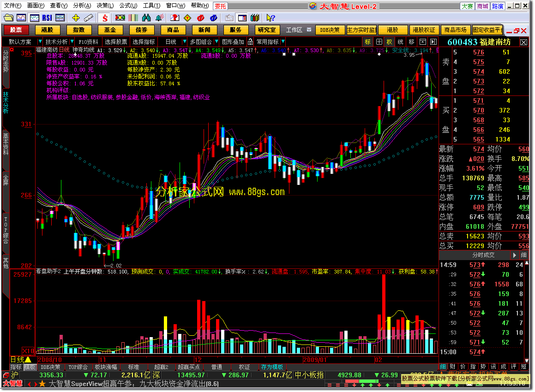Click the 存为模板 link
535x392 pixels.
[272, 367]
